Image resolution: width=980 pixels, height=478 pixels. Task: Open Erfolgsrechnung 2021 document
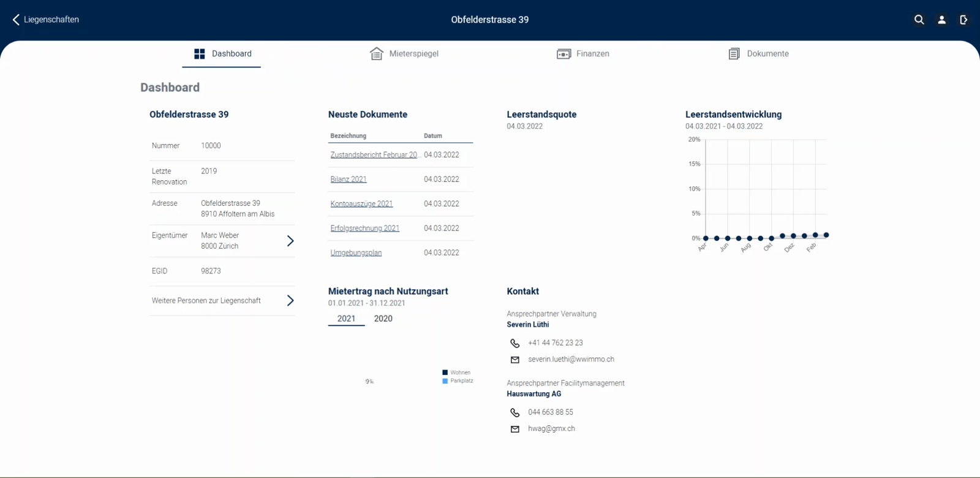click(365, 229)
